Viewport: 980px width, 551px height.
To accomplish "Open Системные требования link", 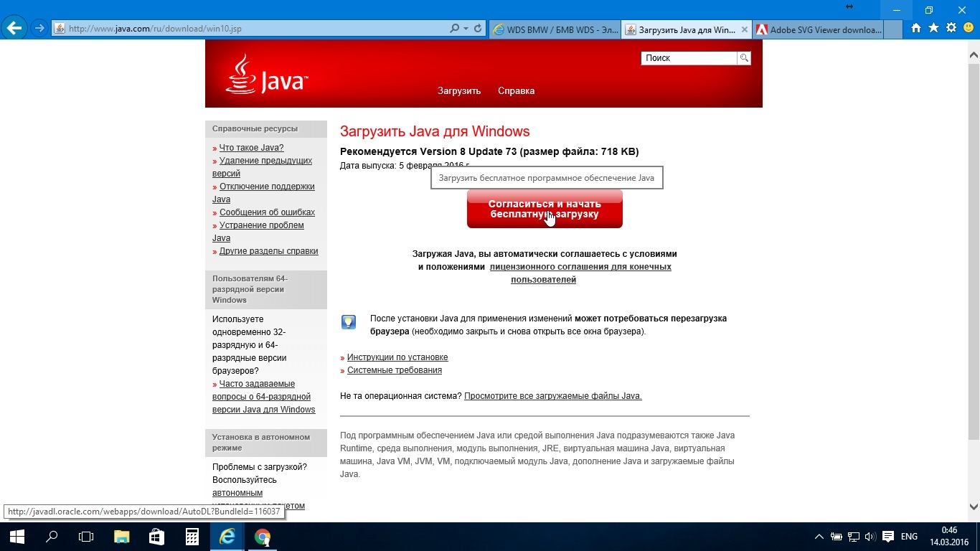I will coord(395,370).
